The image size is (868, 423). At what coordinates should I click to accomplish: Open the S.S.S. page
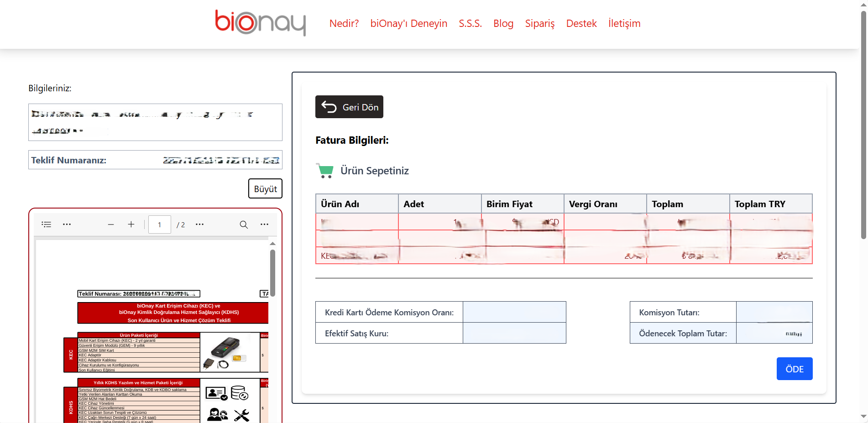(470, 23)
